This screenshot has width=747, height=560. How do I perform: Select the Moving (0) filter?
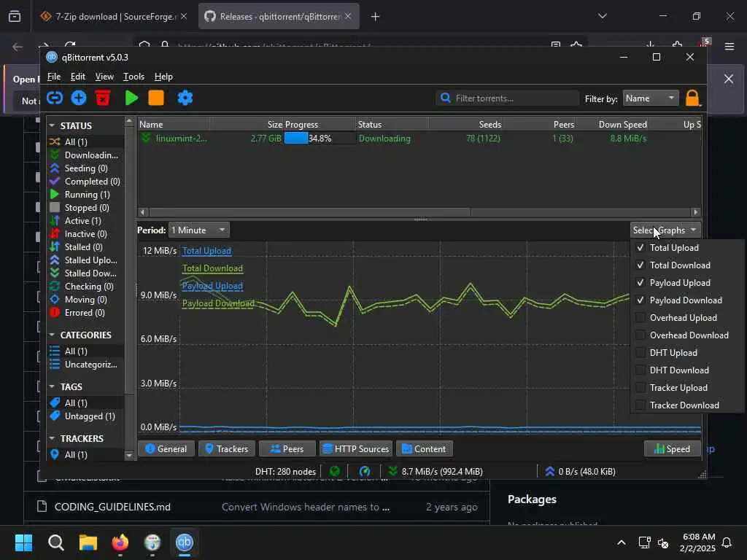tap(85, 300)
